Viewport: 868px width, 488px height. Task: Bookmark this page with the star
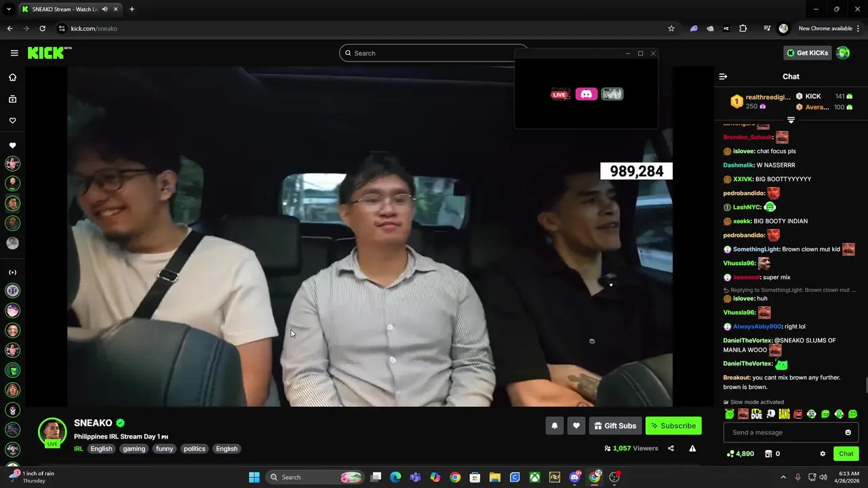click(671, 28)
